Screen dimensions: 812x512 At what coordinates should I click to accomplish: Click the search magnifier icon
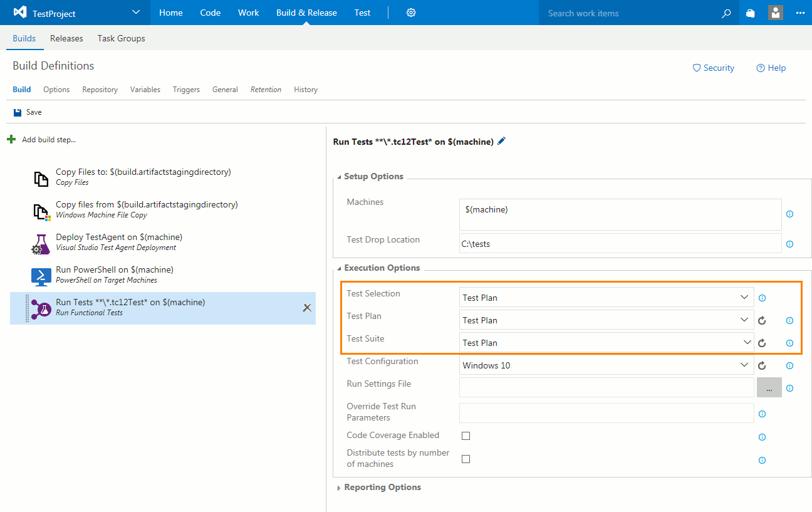coord(726,13)
